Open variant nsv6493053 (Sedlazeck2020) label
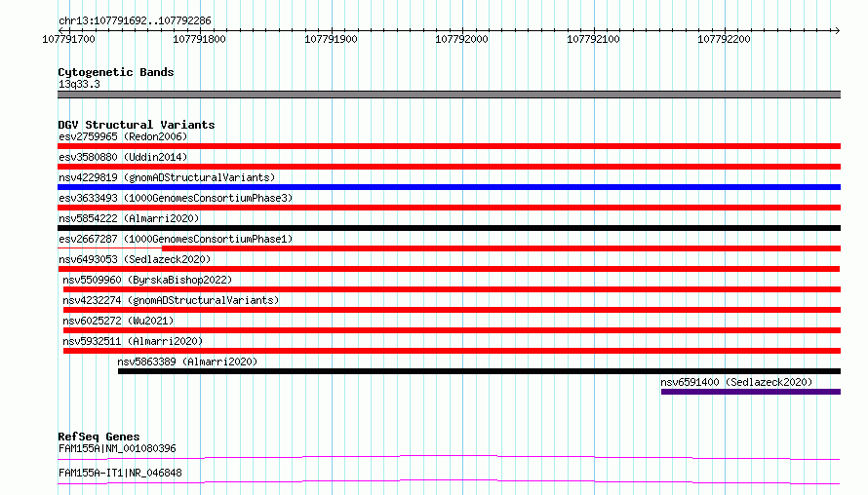The image size is (868, 495). point(135,259)
